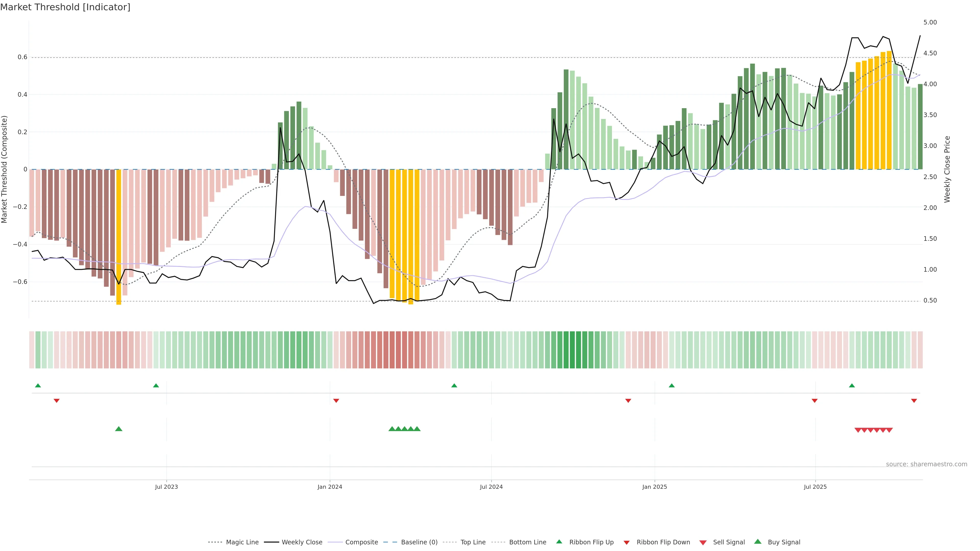Click the isolated Buy Signal marker before Jul 2023
Screen dimensions: 980x551
119,429
